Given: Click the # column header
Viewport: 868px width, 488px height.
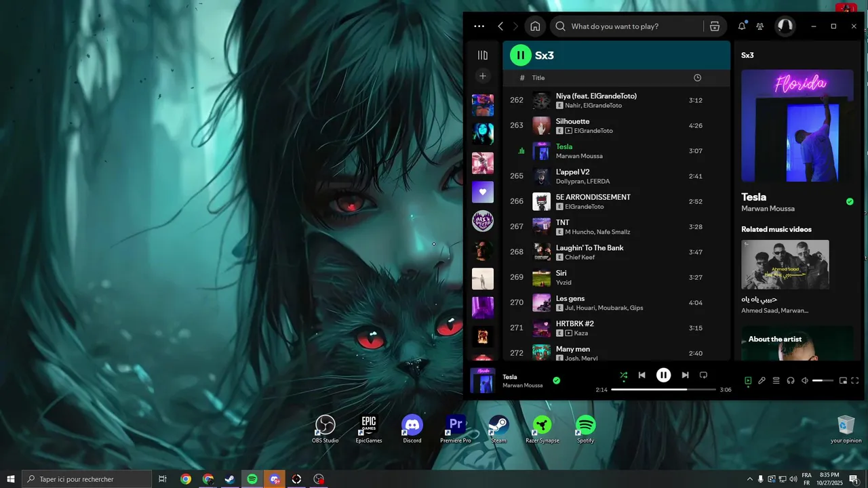Looking at the screenshot, I should pos(522,78).
